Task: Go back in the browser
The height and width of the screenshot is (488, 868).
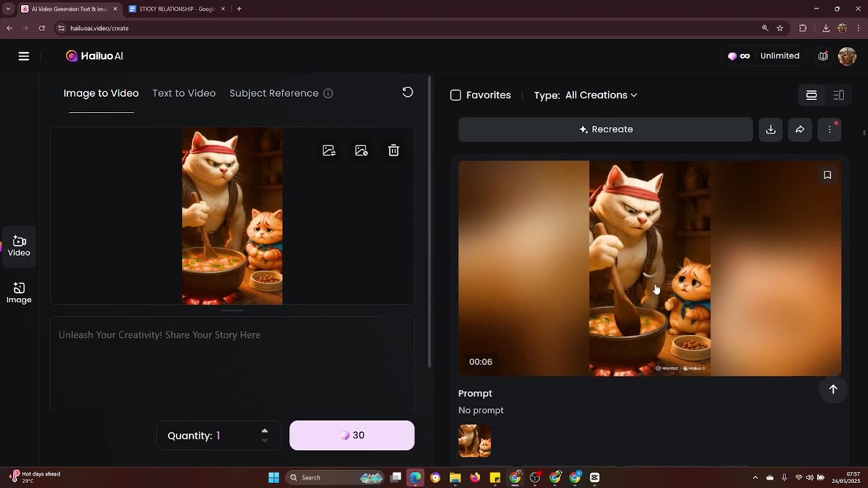Action: (9, 28)
